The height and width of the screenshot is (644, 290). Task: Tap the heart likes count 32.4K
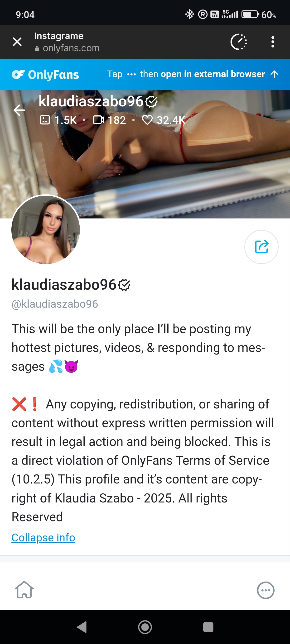pyautogui.click(x=164, y=120)
